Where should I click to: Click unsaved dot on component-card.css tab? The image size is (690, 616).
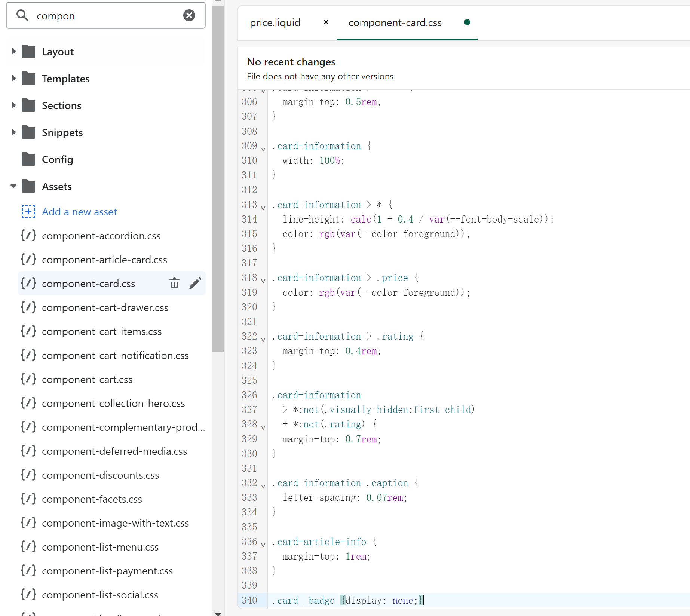pos(467,22)
